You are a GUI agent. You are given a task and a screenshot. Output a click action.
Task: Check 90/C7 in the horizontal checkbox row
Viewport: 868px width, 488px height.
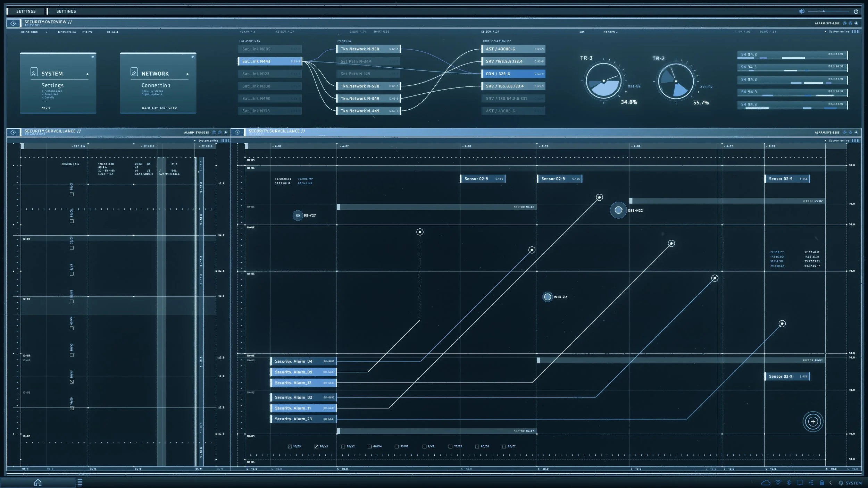pos(504,446)
